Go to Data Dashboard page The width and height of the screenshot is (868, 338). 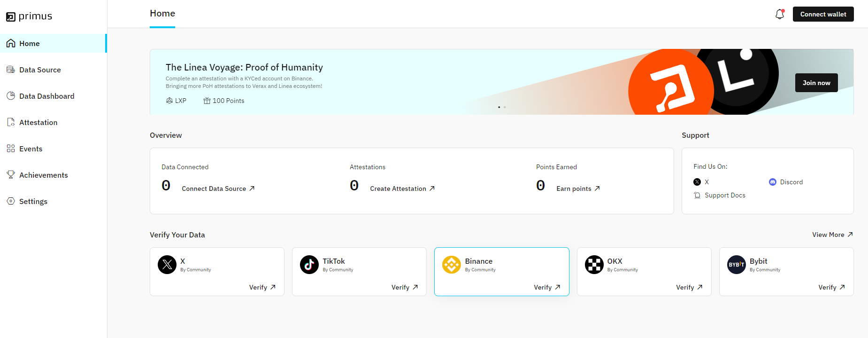pyautogui.click(x=46, y=96)
